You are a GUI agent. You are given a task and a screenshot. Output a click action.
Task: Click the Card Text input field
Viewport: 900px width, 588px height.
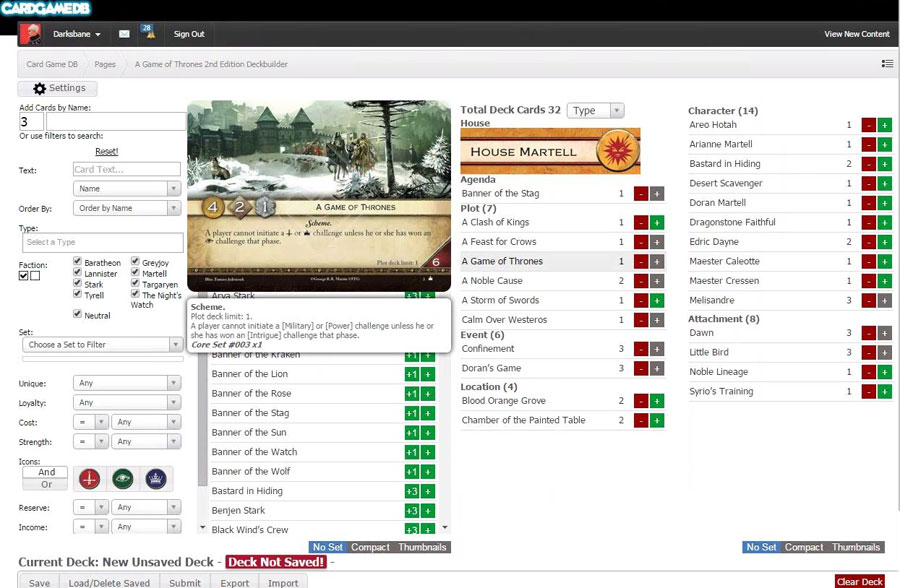click(127, 169)
